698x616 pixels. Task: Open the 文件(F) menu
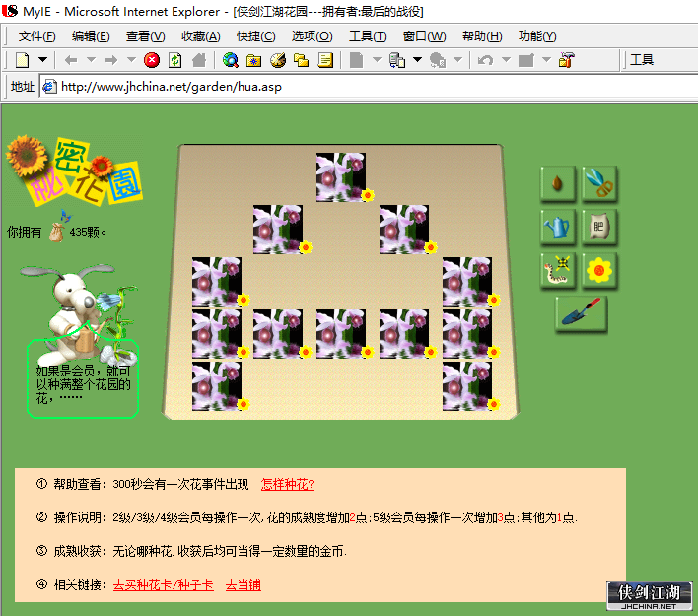36,36
